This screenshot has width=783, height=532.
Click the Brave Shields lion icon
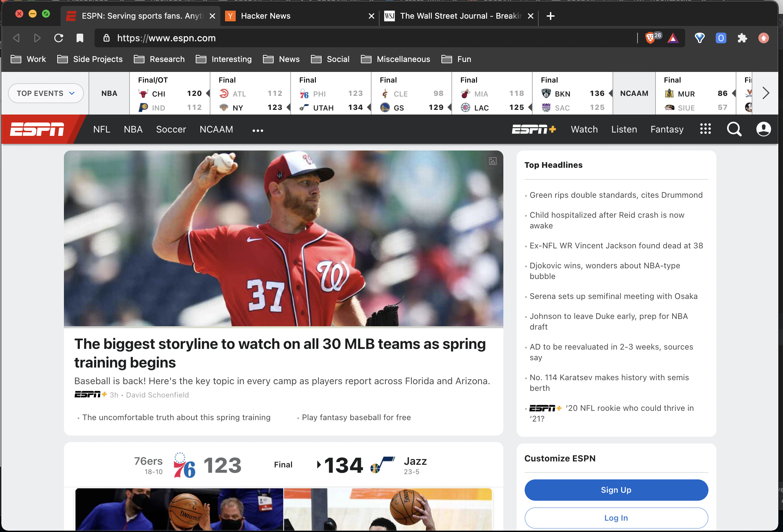[650, 38]
